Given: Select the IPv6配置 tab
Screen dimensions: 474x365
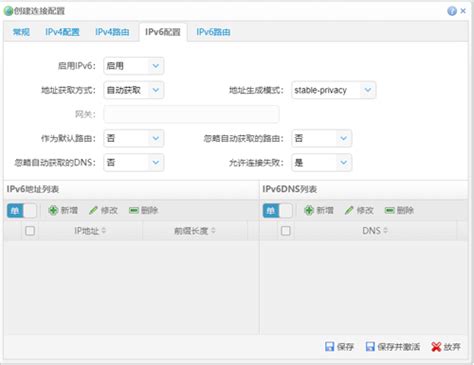Looking at the screenshot, I should click(x=163, y=32).
